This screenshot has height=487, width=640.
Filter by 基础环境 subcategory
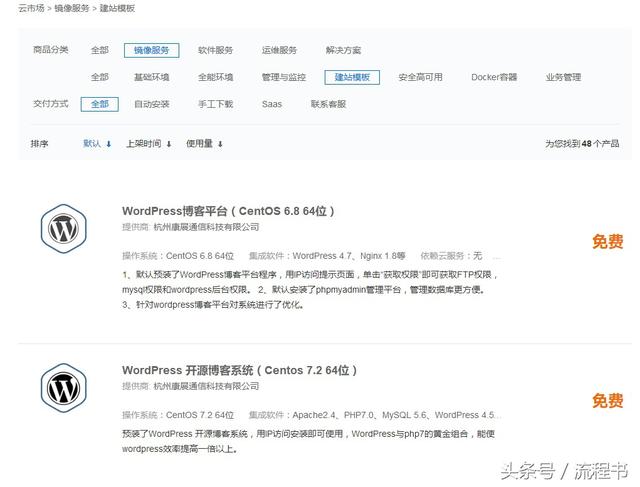pyautogui.click(x=151, y=77)
